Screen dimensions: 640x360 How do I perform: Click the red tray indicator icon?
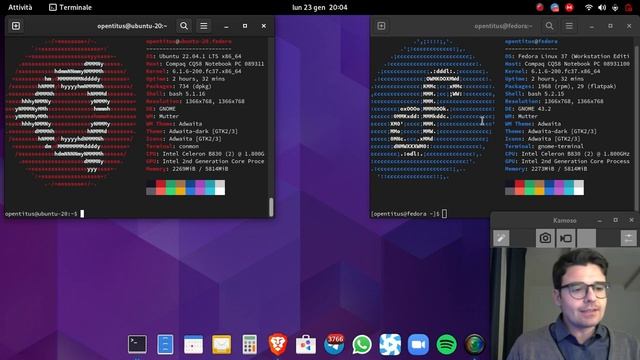tap(540, 7)
